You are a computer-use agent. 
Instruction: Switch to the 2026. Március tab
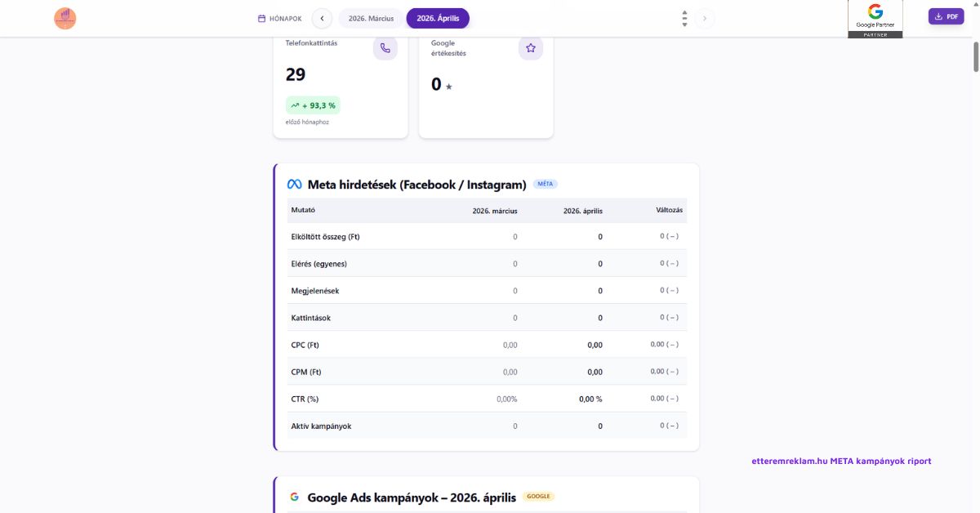click(371, 18)
